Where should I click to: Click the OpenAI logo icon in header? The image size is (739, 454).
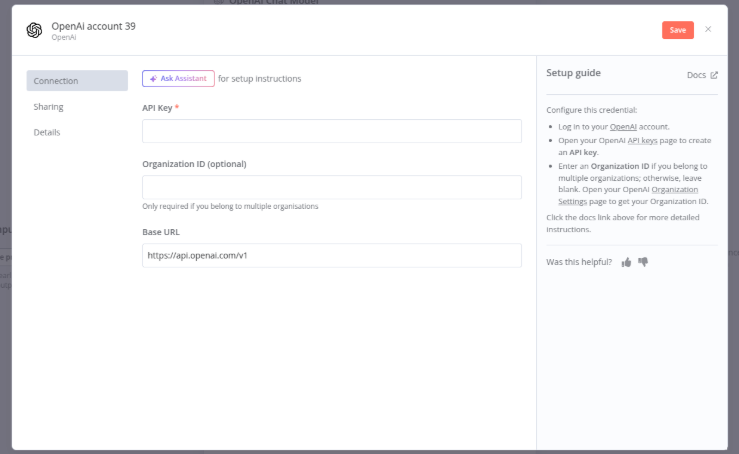pyautogui.click(x=34, y=30)
